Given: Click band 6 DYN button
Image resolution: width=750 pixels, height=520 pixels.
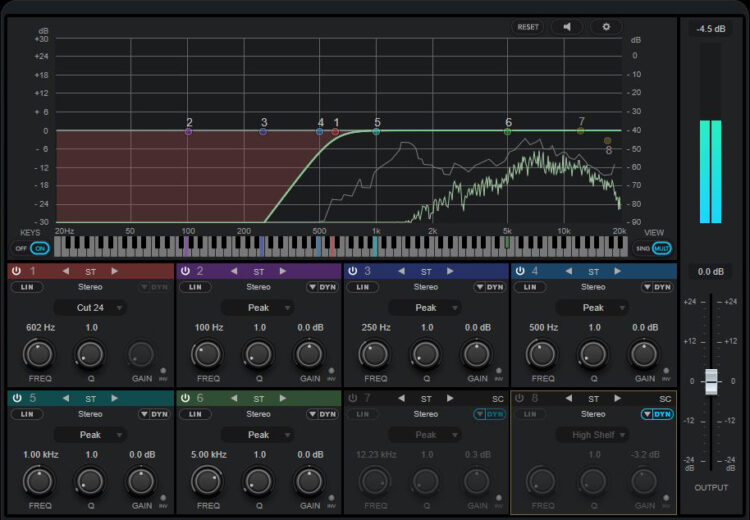Looking at the screenshot, I should tap(327, 414).
